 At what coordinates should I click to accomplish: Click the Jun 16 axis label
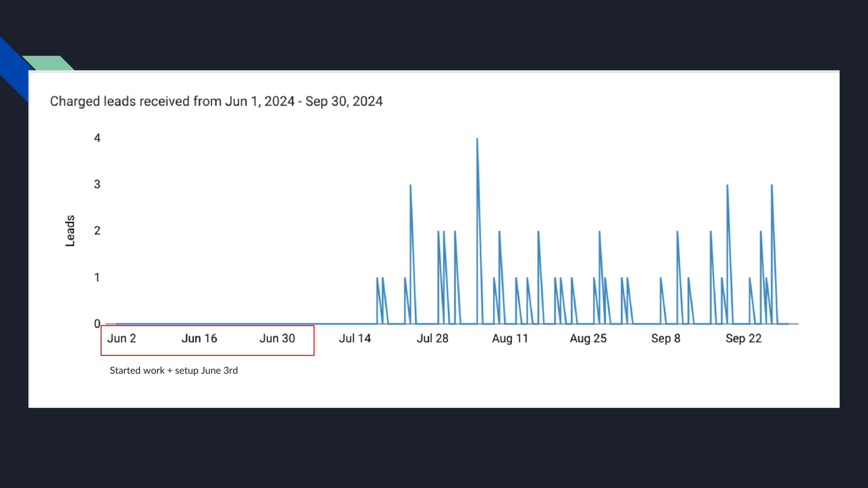pos(199,338)
